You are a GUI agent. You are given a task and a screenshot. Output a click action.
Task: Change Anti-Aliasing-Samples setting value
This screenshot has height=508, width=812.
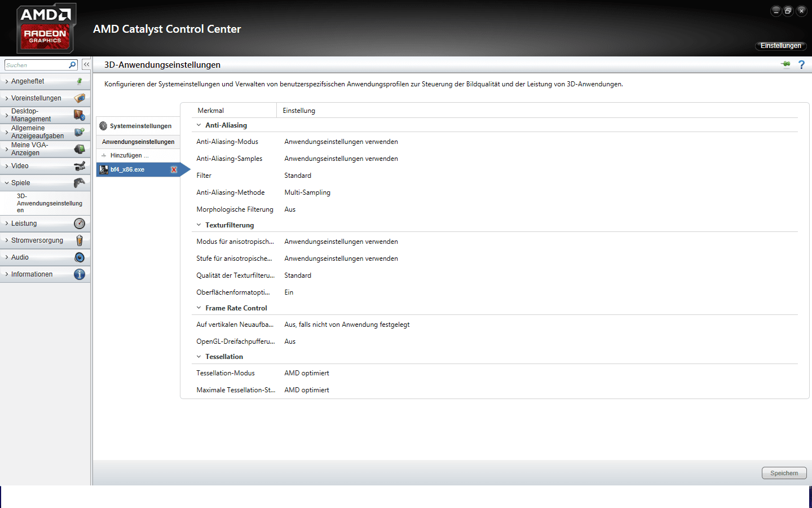(x=341, y=159)
